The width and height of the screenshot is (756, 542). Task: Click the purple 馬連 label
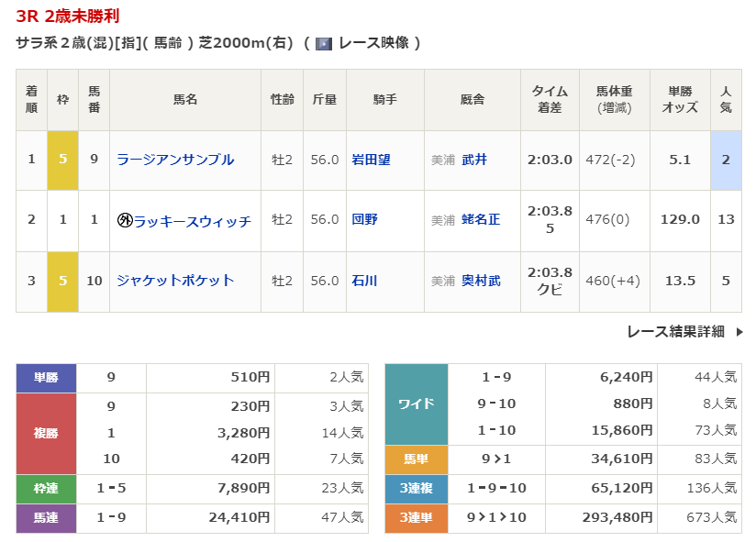tap(46, 518)
